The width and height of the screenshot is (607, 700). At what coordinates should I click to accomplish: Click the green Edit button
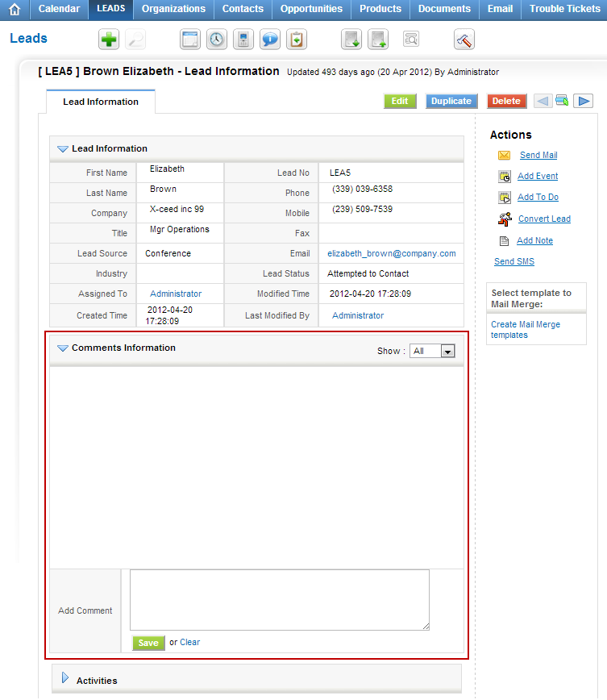400,101
